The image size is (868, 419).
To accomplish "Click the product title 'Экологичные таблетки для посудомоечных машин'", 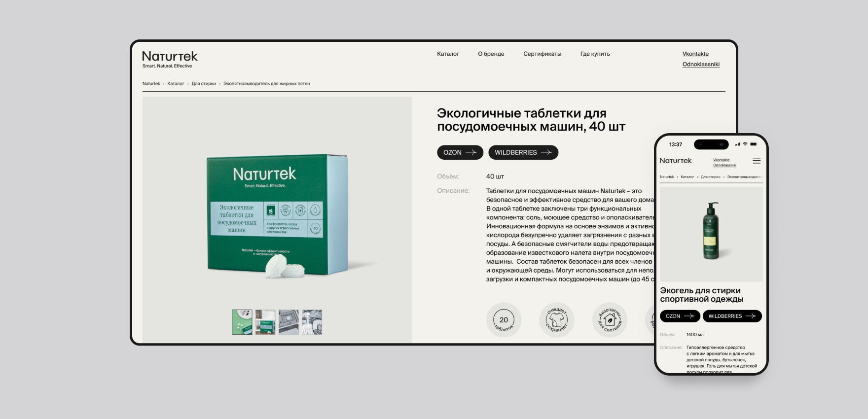I will pos(531,120).
